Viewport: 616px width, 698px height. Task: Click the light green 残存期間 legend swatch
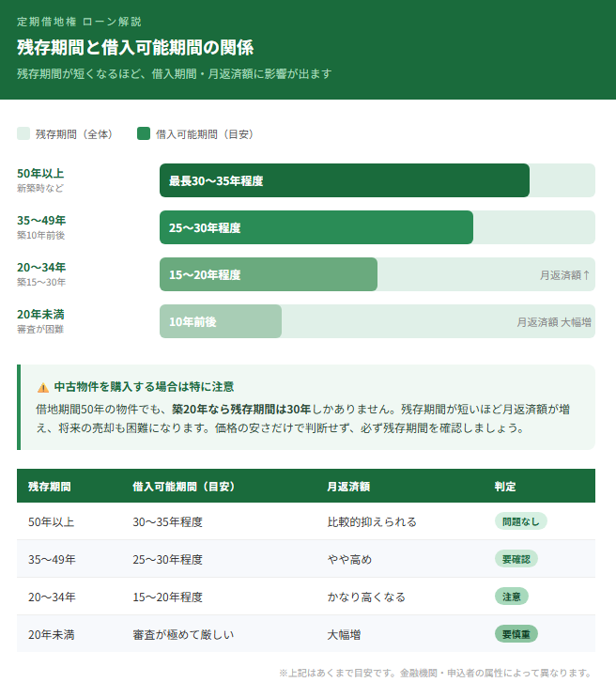[23, 134]
